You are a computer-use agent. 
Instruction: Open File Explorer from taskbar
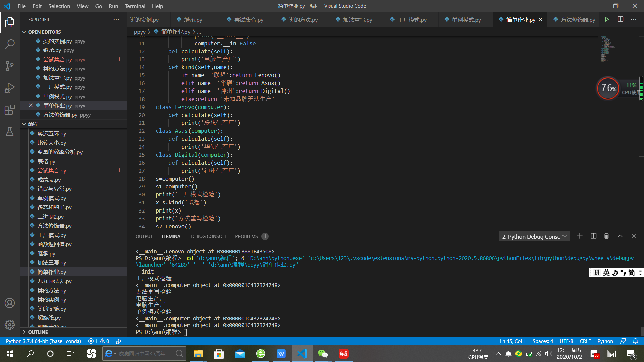tap(198, 354)
